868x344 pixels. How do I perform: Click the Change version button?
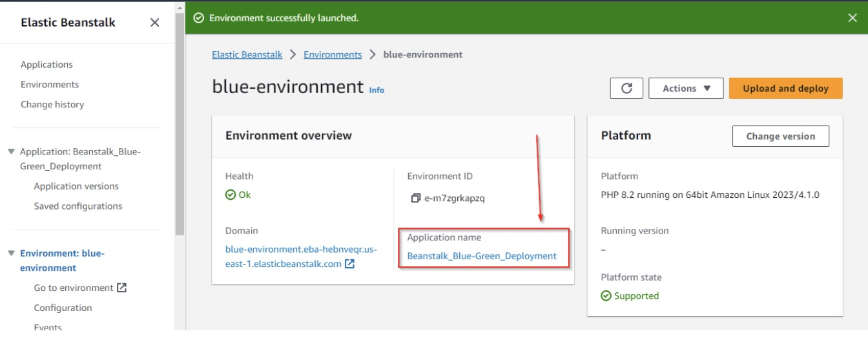[780, 136]
